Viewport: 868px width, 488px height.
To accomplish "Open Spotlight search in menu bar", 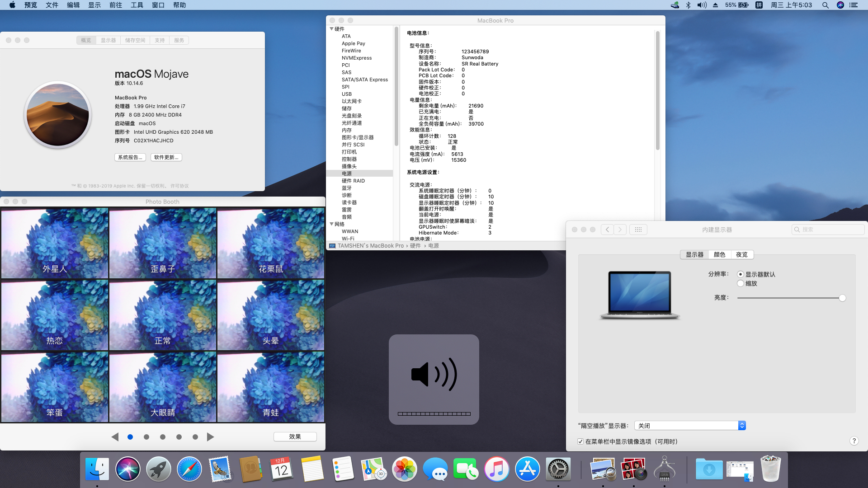I will (x=825, y=5).
